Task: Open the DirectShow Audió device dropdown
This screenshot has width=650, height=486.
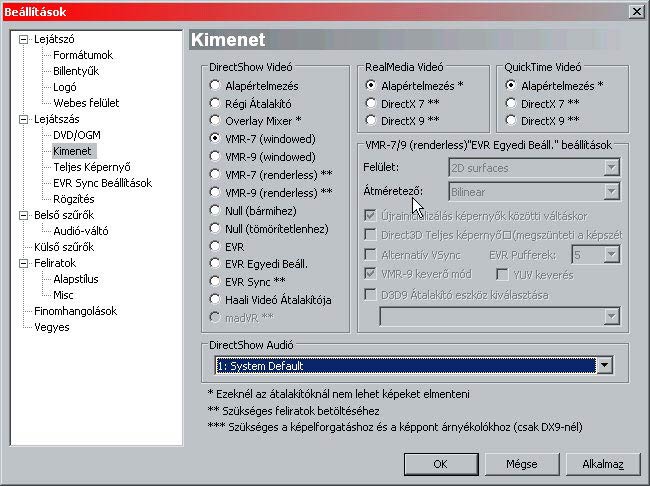Action: tap(603, 366)
